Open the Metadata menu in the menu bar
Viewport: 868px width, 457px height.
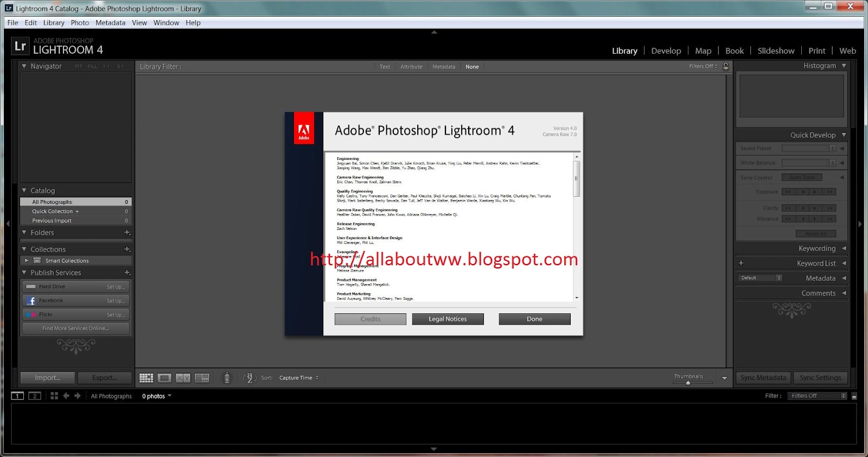click(110, 23)
